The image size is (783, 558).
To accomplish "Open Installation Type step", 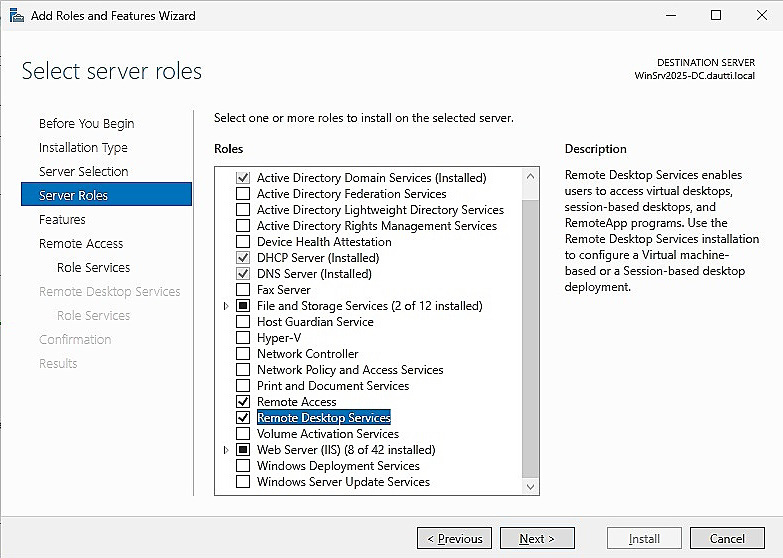I will pos(83,147).
